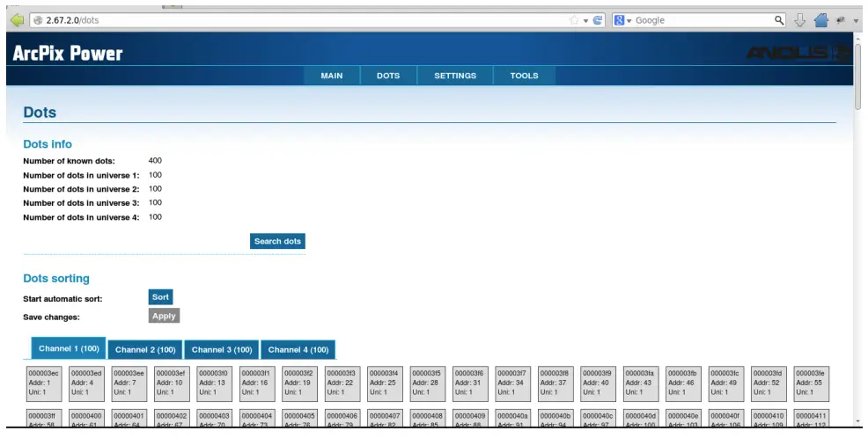Open the URL history dropdown arrow
This screenshot has width=868, height=438.
(585, 21)
